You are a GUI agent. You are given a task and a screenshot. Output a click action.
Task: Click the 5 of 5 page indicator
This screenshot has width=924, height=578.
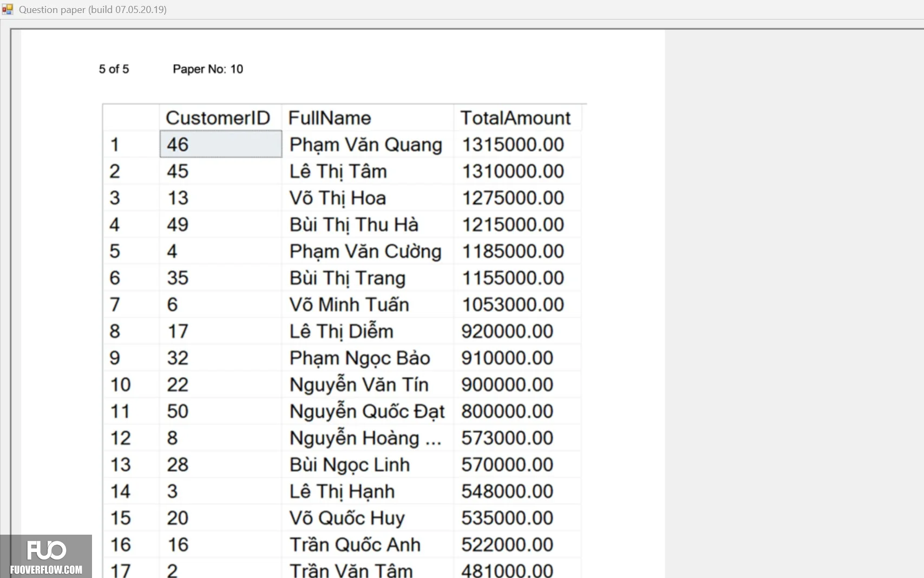(x=114, y=69)
